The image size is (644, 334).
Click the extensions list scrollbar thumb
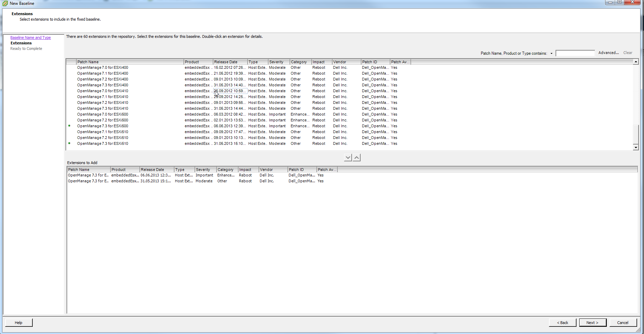[x=636, y=134]
